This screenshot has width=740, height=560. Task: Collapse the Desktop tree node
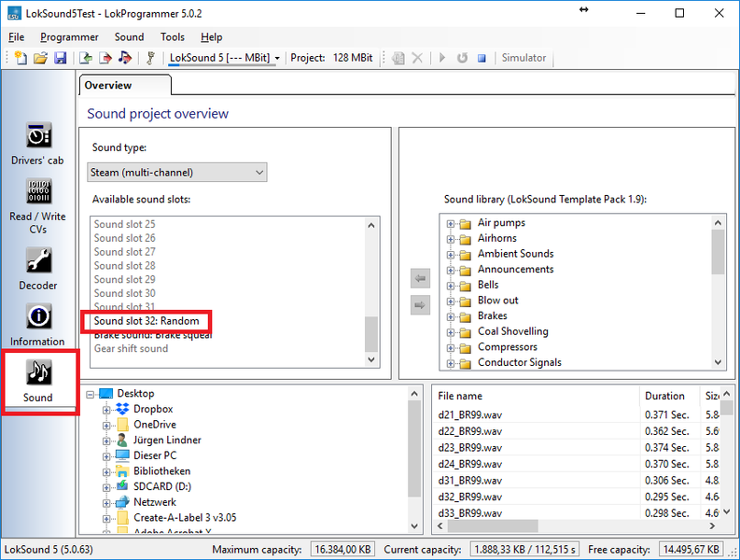91,394
